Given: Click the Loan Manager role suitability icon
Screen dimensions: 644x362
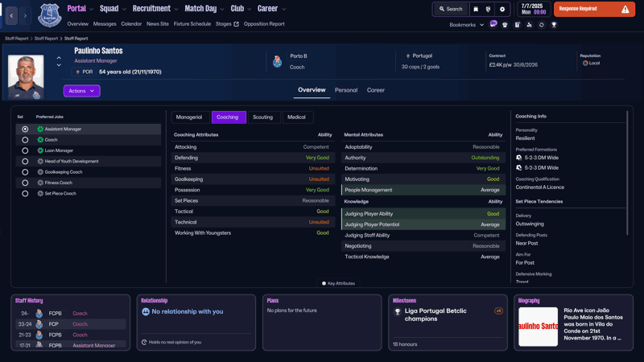Looking at the screenshot, I should (40, 150).
